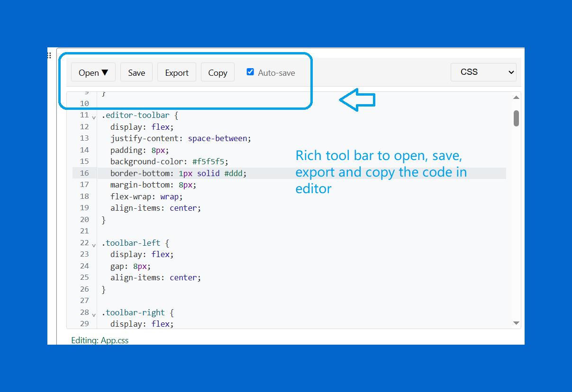Open the Open file dropdown
The image size is (572, 392).
[93, 72]
